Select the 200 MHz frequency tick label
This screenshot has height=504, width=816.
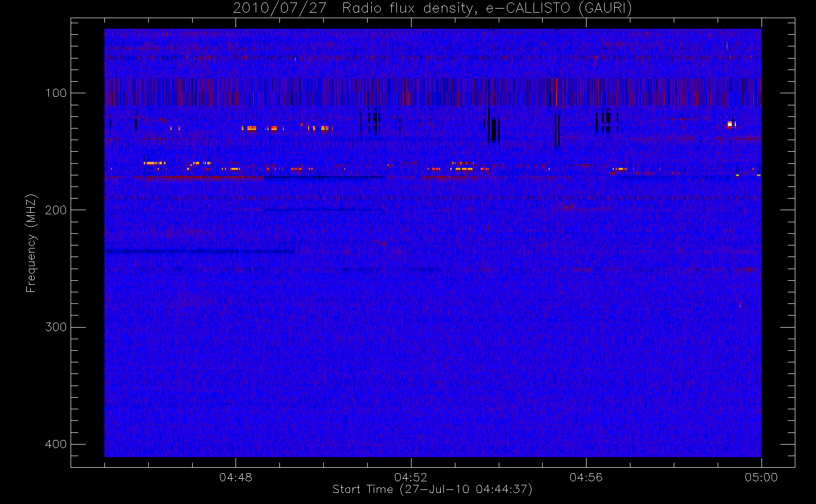[55, 210]
